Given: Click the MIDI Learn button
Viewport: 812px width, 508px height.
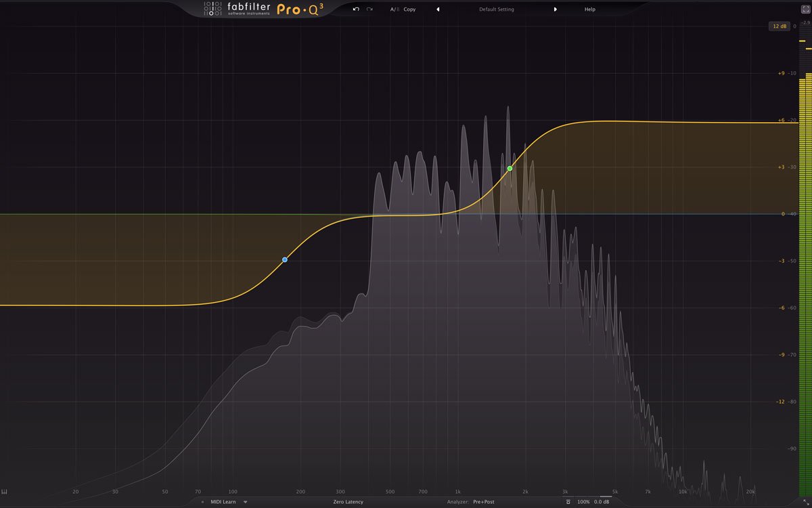Looking at the screenshot, I should pyautogui.click(x=223, y=502).
